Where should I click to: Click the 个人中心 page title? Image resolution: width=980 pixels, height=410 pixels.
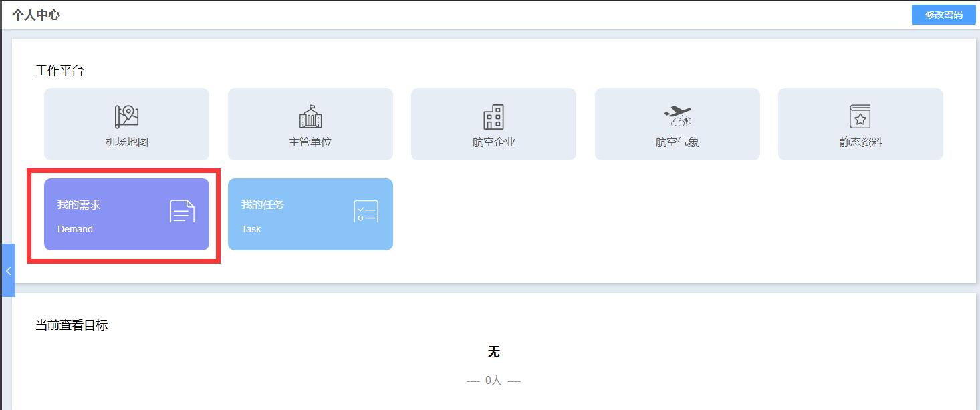[x=36, y=15]
